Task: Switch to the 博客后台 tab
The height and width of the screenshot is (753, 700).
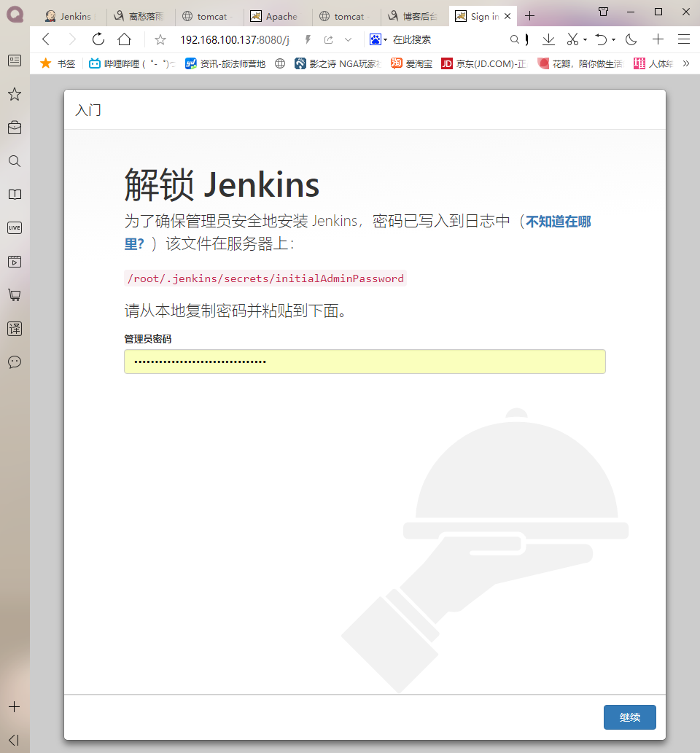Action: 415,16
